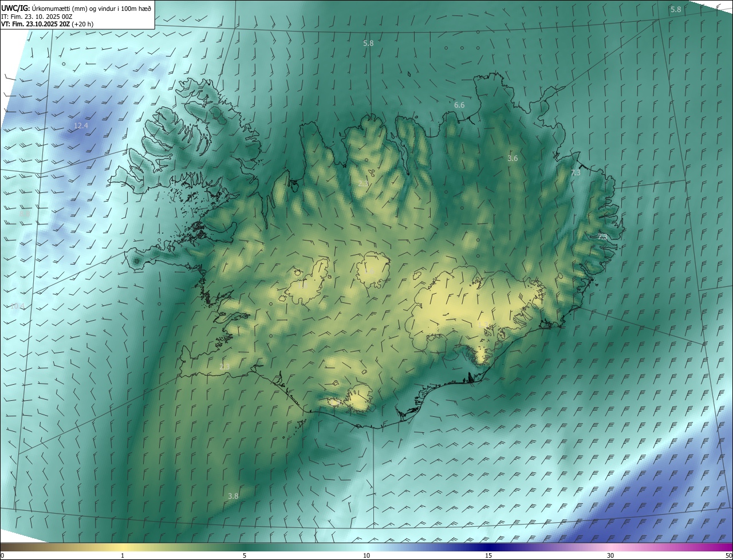This screenshot has width=733, height=560.
Task: Click the colorbar tick label '15'
Action: click(488, 555)
